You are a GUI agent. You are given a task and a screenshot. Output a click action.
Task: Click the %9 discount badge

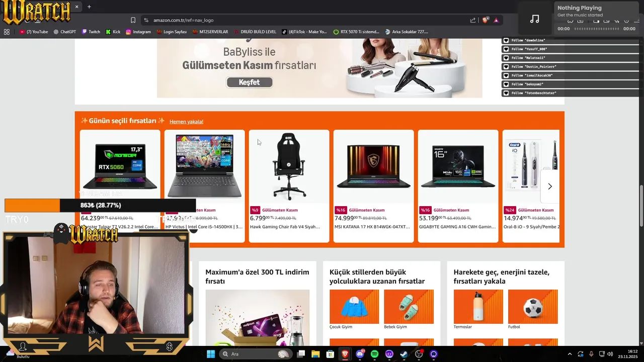pyautogui.click(x=255, y=210)
